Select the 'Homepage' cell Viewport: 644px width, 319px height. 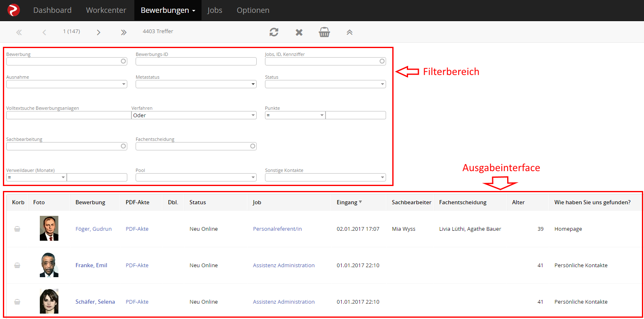pos(568,229)
